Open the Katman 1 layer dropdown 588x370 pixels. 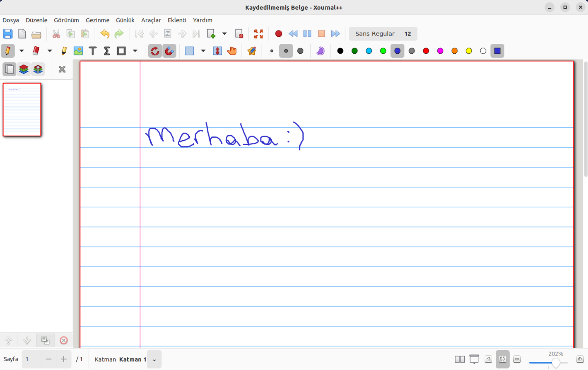(x=154, y=359)
